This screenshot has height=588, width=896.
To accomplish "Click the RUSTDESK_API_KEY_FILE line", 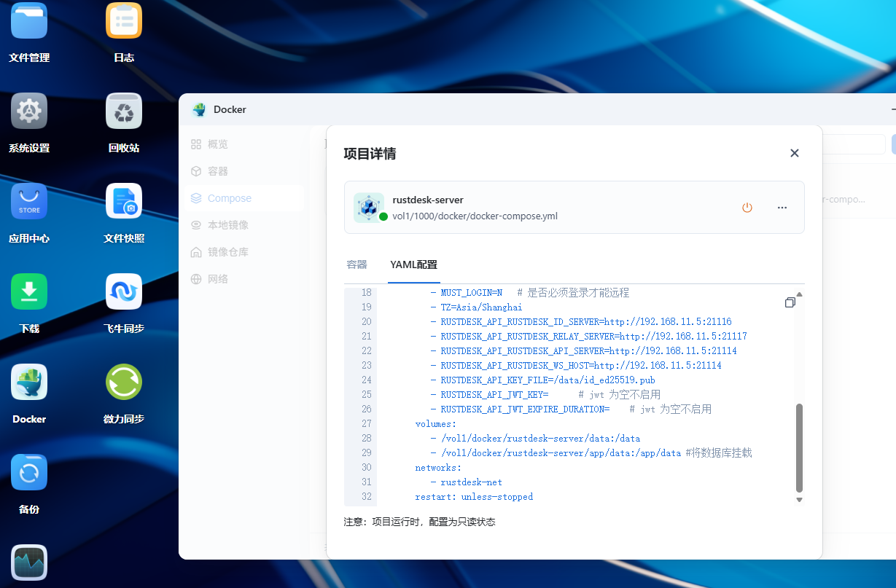I will 542,380.
